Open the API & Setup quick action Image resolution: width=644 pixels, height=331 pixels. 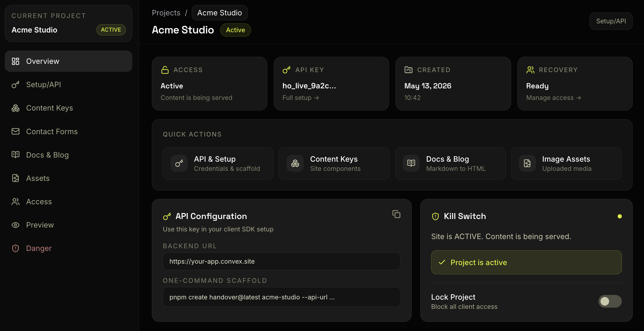(218, 163)
